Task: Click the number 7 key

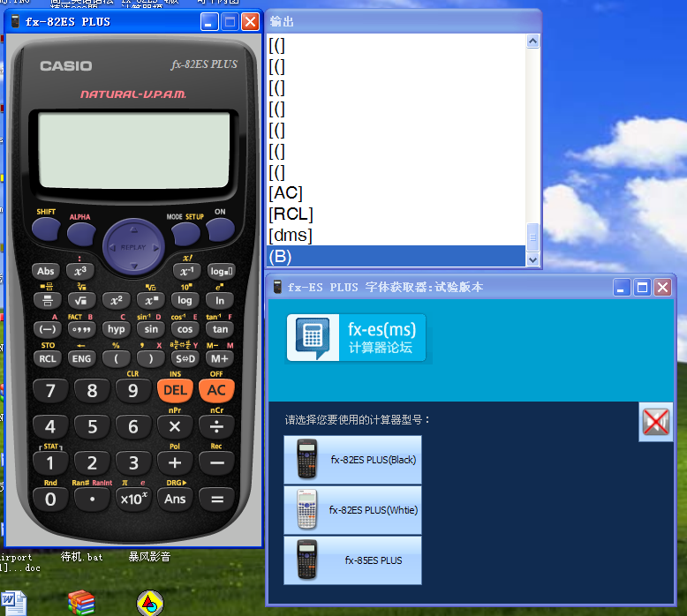Action: pyautogui.click(x=50, y=390)
